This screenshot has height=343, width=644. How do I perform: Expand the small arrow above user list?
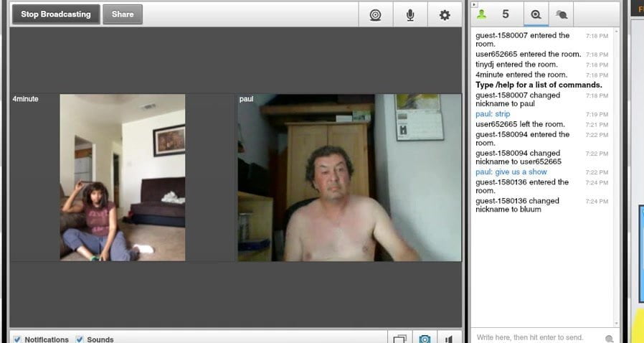pyautogui.click(x=474, y=4)
